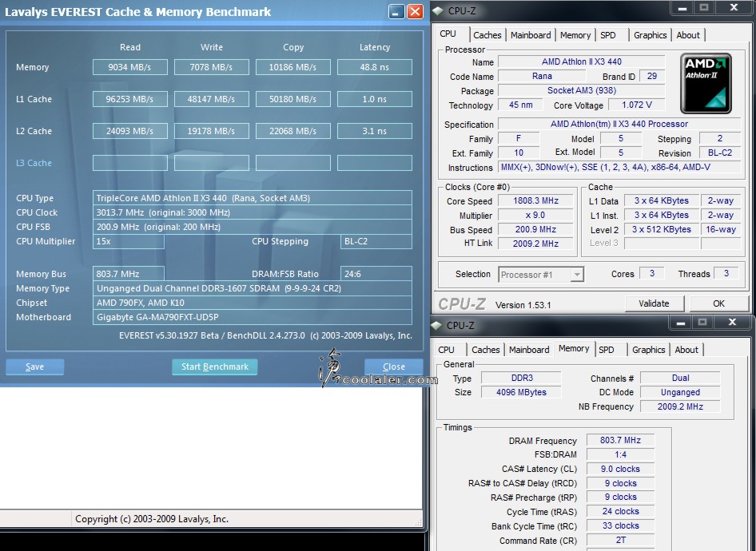Image resolution: width=756 pixels, height=551 pixels.
Task: Select the L1 Cache Read 96253 MB/s value
Action: coord(129,99)
